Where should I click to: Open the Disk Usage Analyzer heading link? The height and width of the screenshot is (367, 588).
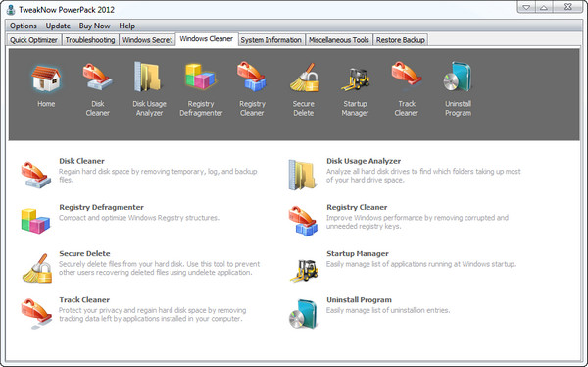coord(364,161)
